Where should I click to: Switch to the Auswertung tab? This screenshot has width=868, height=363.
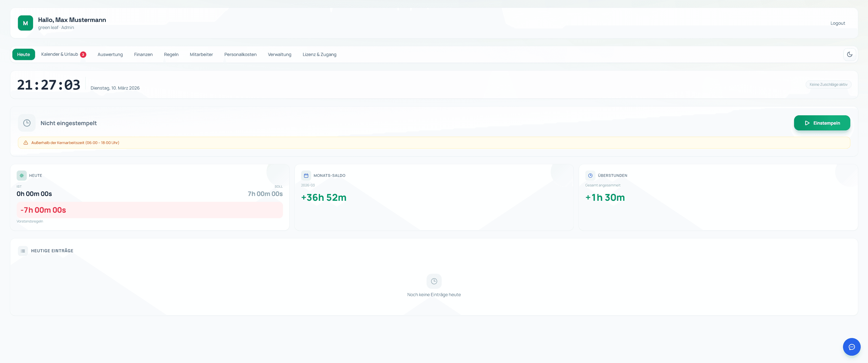click(x=110, y=54)
